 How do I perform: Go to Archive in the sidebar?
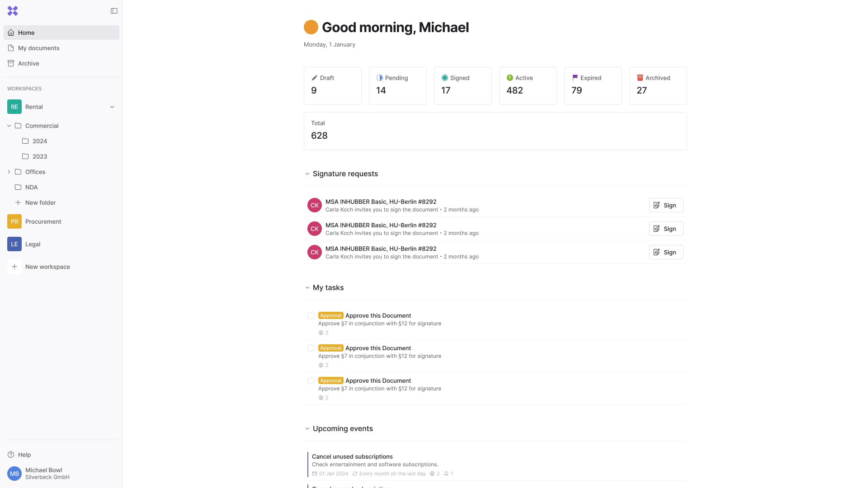click(x=28, y=63)
